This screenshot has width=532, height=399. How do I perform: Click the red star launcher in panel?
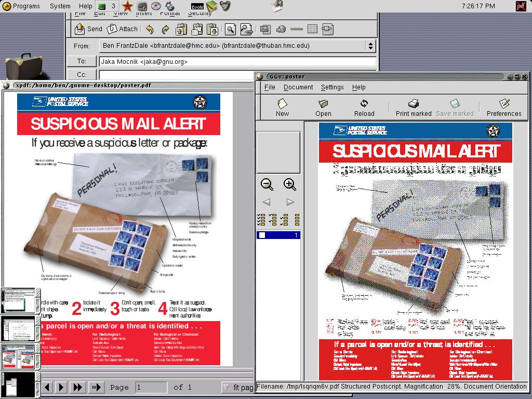coord(127,6)
